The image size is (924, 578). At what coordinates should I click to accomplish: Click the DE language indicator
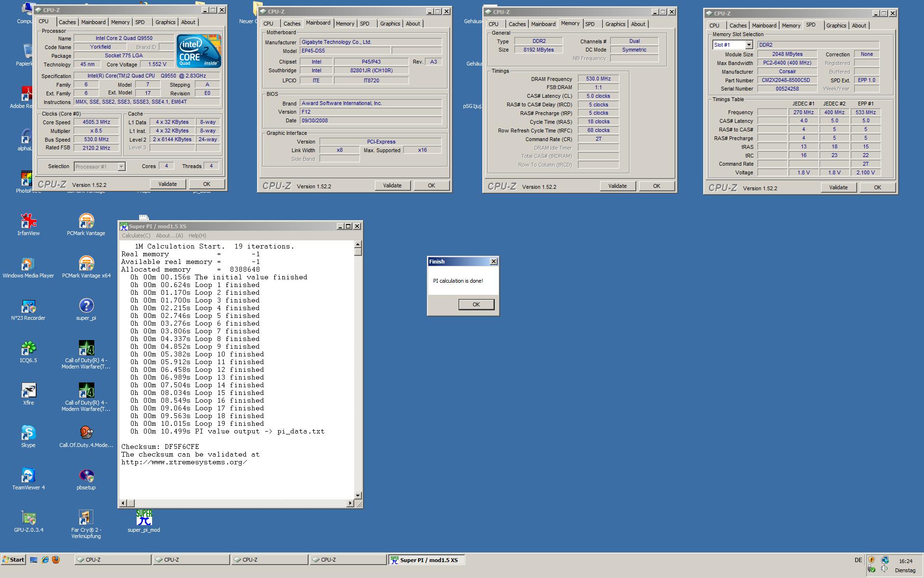tap(859, 560)
